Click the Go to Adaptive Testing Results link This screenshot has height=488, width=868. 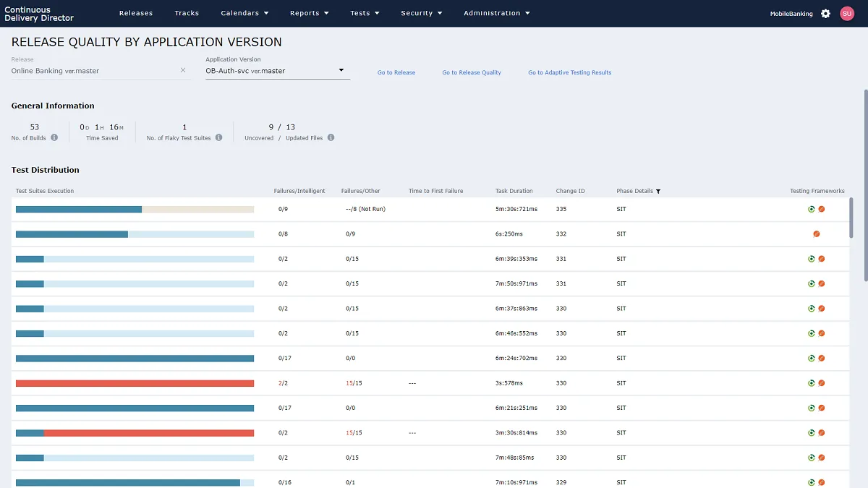click(569, 72)
